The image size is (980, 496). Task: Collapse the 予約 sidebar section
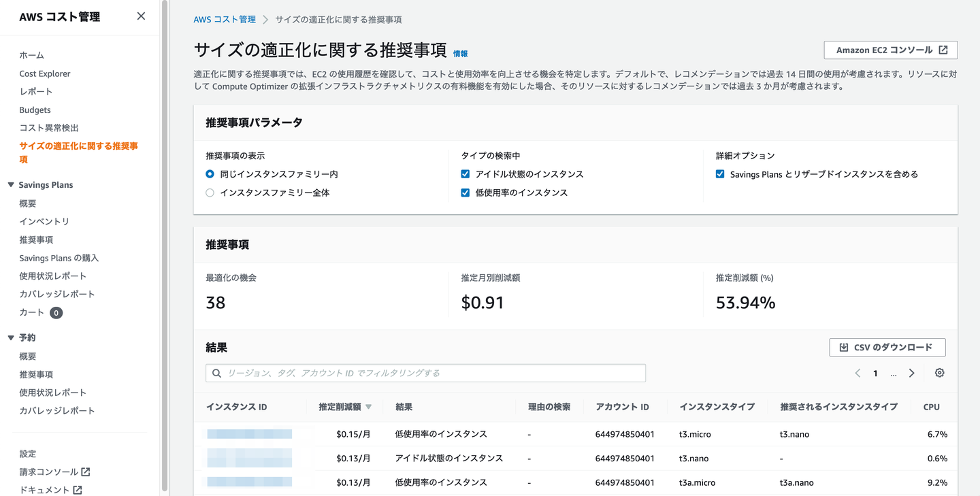tap(11, 337)
